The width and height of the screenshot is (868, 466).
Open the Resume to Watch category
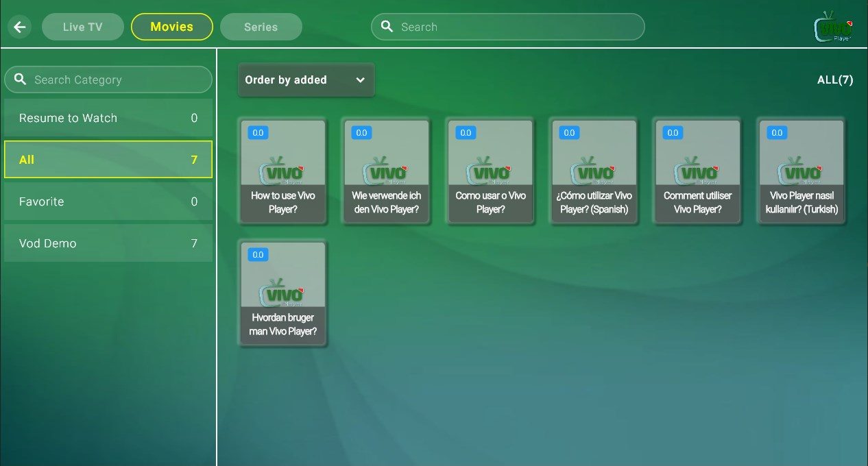(x=108, y=118)
